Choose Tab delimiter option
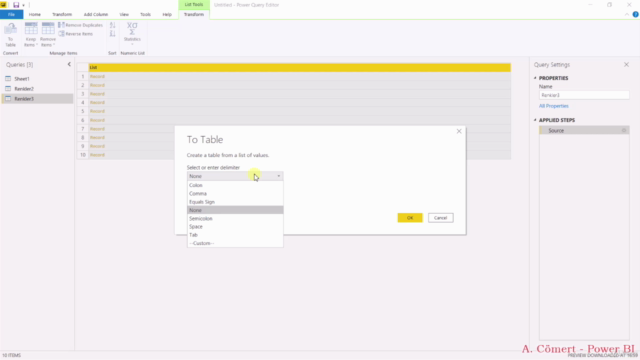This screenshot has height=360, width=640. (x=235, y=235)
